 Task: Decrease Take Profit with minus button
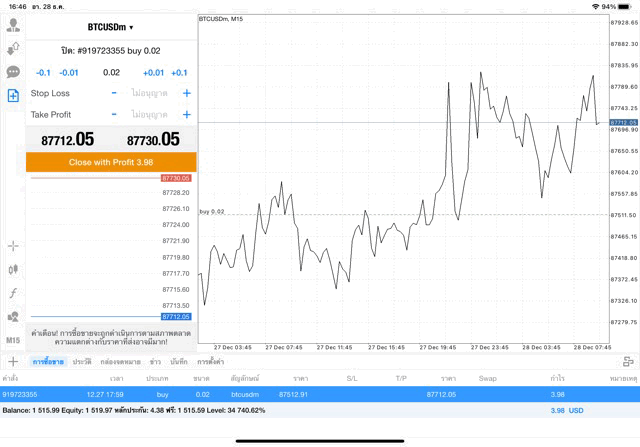114,115
